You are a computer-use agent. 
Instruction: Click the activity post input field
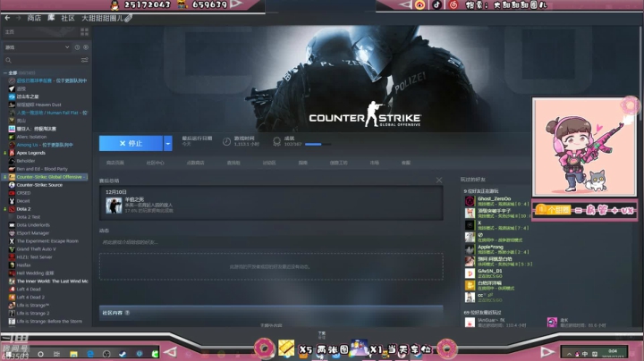271,242
